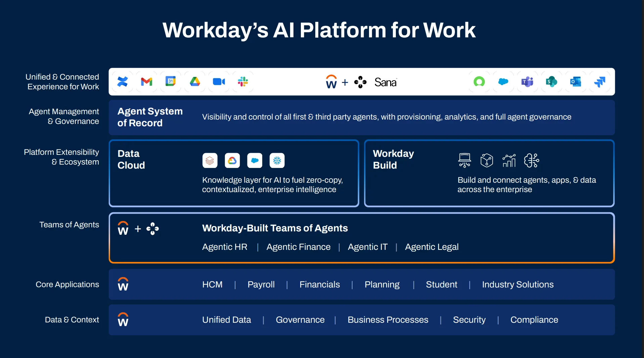The width and height of the screenshot is (644, 358).
Task: Click the Visibility and control of all agents description
Action: point(386,117)
